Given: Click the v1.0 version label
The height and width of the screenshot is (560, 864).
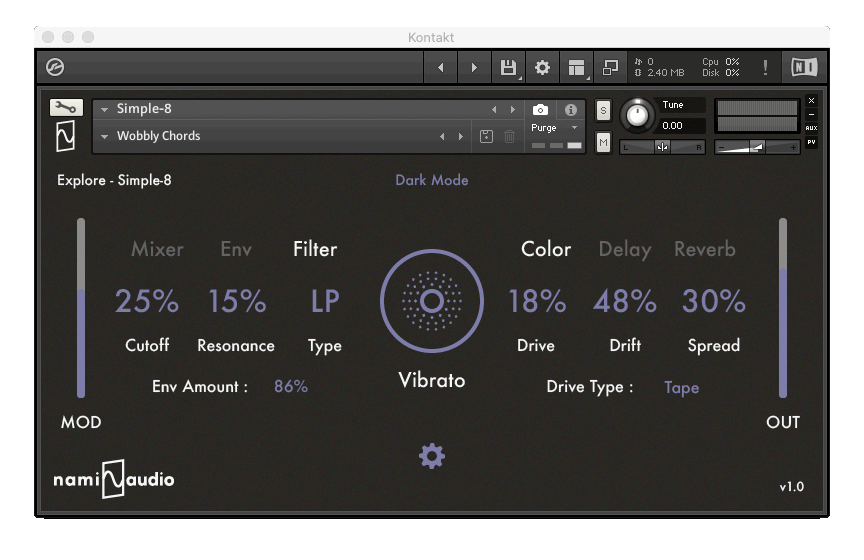Looking at the screenshot, I should click(x=791, y=487).
